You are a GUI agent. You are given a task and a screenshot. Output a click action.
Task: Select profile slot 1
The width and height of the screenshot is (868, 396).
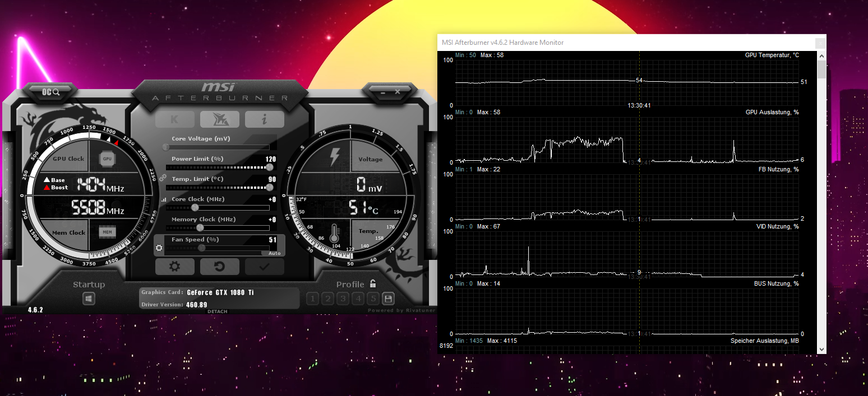point(312,299)
